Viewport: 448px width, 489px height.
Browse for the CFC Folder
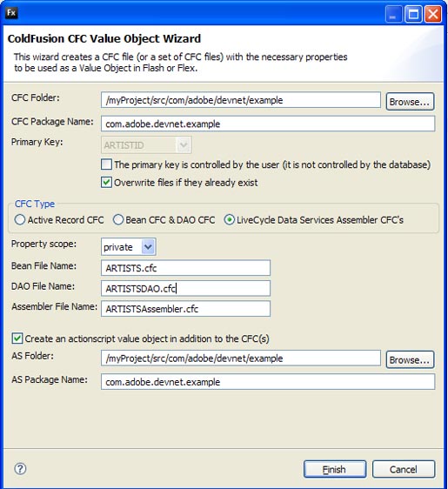pos(410,102)
